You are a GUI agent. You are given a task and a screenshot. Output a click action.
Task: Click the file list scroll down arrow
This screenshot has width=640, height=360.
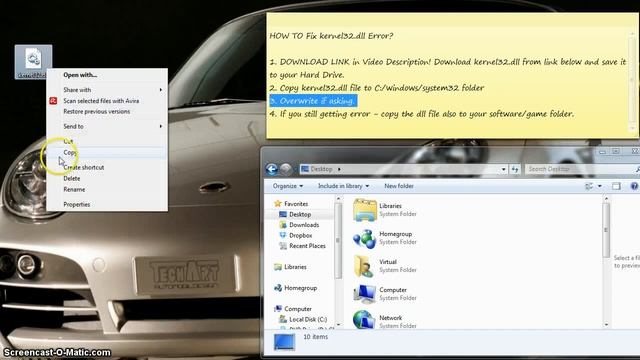click(606, 325)
